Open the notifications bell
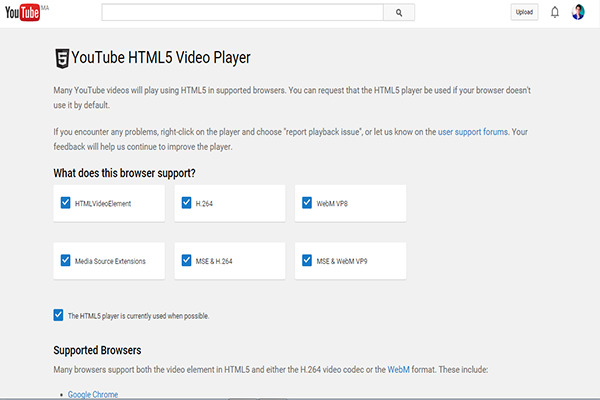 [554, 12]
